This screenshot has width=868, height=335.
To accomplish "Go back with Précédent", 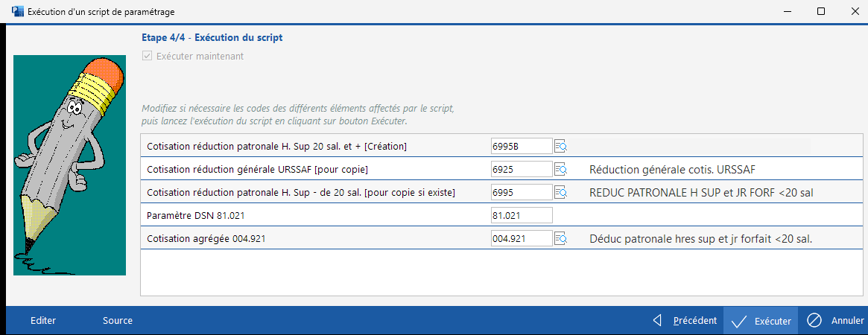I will click(x=685, y=321).
